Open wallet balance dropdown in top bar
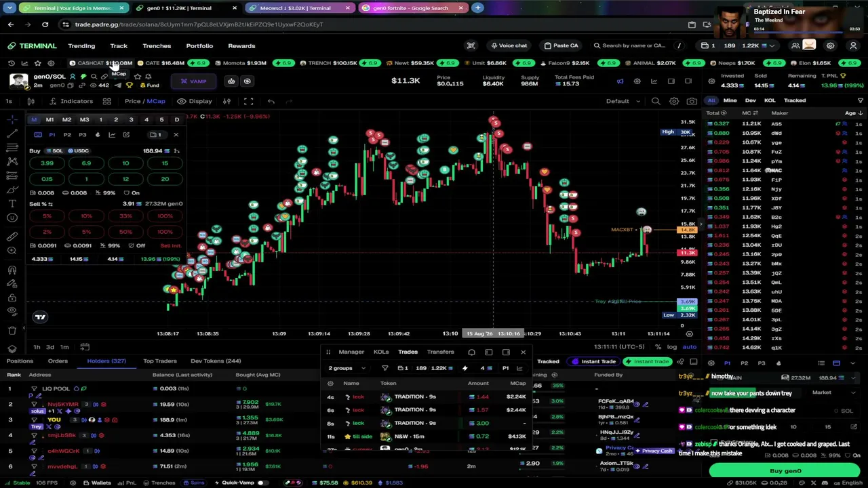The height and width of the screenshot is (488, 868). [x=738, y=45]
